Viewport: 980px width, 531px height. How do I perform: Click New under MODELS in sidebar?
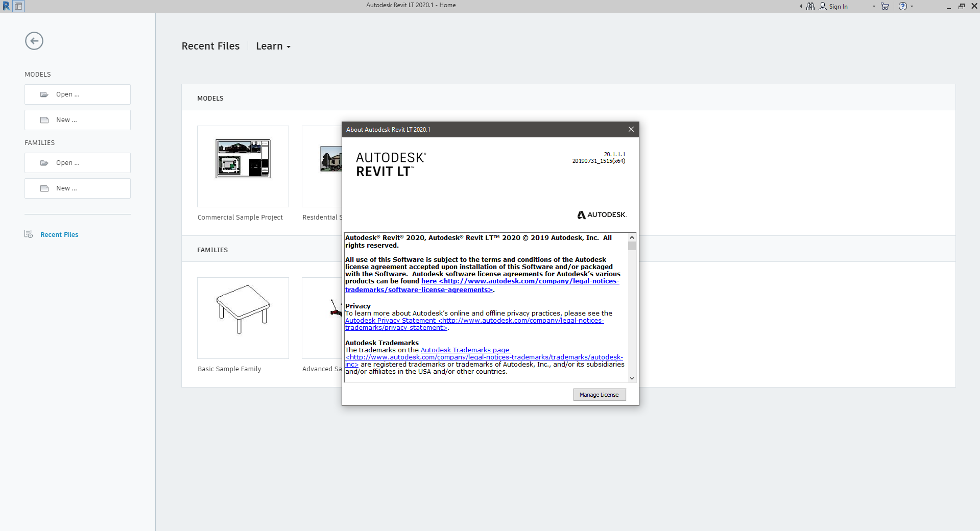point(78,120)
